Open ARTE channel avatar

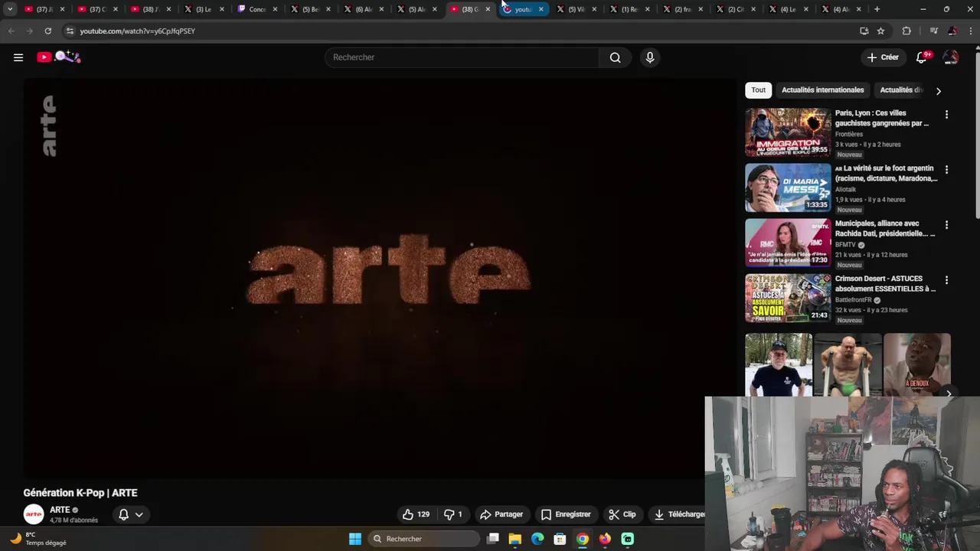pyautogui.click(x=34, y=514)
